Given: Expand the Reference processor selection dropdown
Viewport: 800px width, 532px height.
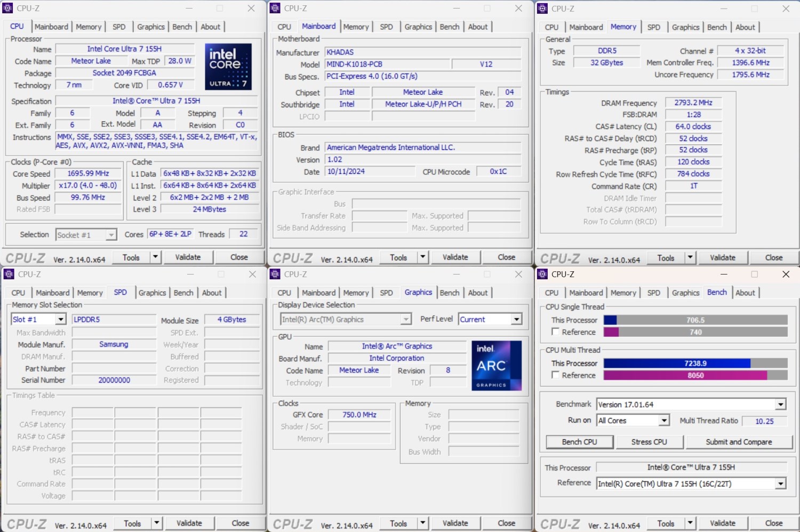Looking at the screenshot, I should pos(780,484).
